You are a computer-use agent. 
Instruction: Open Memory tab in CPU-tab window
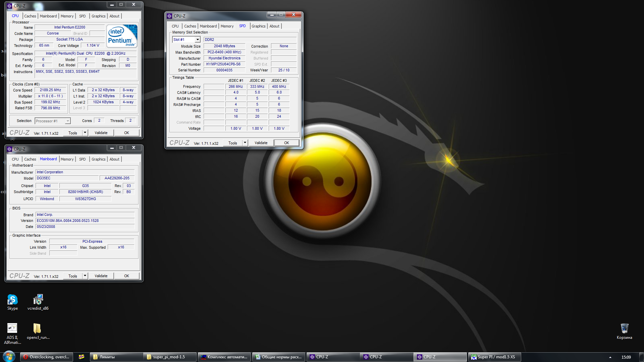[x=67, y=16]
